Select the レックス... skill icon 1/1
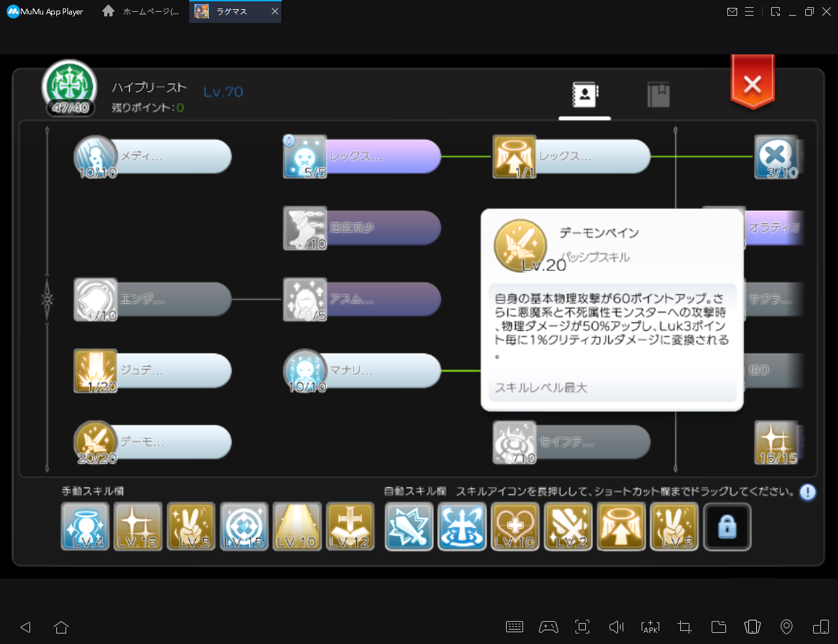Screen dimensions: 838x644 (x=515, y=157)
